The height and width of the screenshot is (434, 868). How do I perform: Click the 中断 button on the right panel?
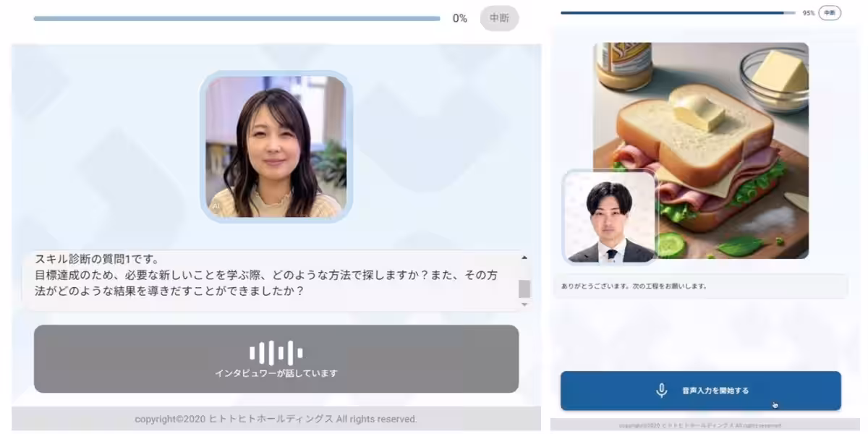pyautogui.click(x=828, y=13)
